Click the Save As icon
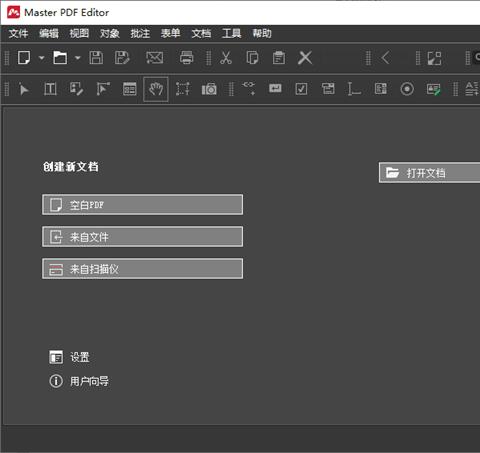Screen dimensions: 480x453 pyautogui.click(x=122, y=58)
